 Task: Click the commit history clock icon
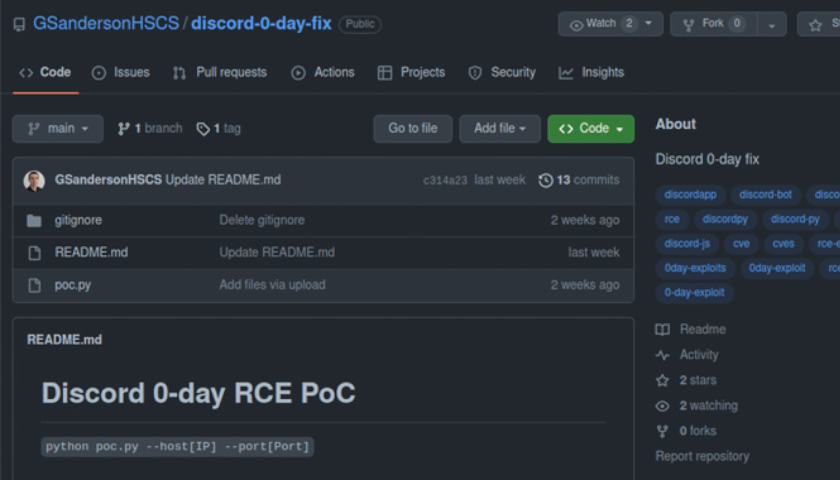click(545, 181)
